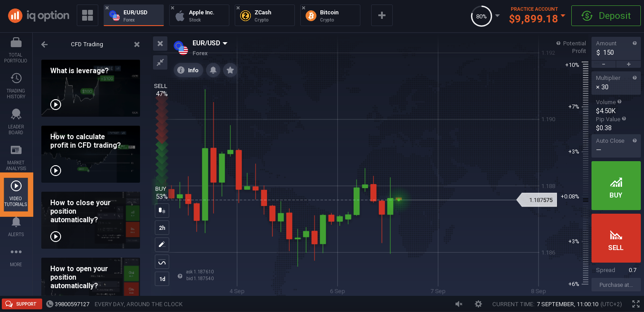Image resolution: width=644 pixels, height=312 pixels.
Task: Decrease amount with minus button
Action: point(604,64)
